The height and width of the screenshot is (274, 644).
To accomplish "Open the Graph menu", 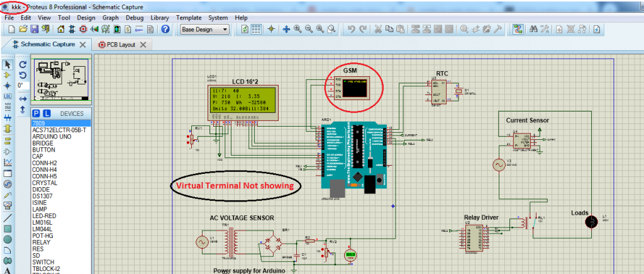I will (x=111, y=18).
